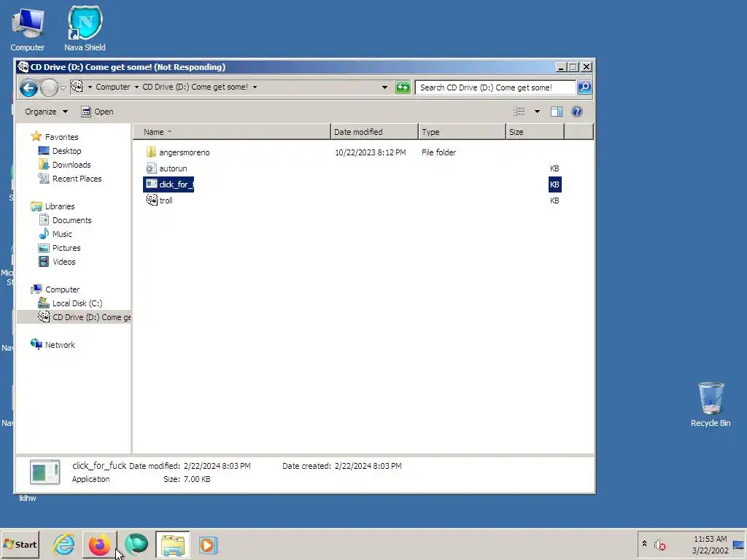Select CD Drive (D:) in navigation pane
The width and height of the screenshot is (747, 560).
(x=74, y=317)
